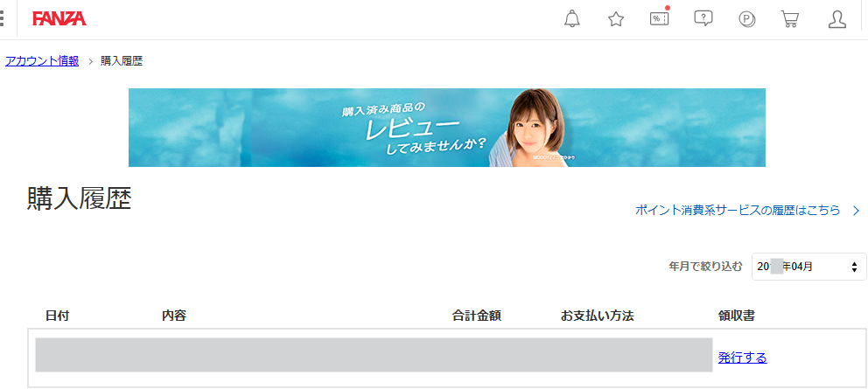The height and width of the screenshot is (389, 868).
Task: Open the shopping cart icon
Action: (790, 19)
